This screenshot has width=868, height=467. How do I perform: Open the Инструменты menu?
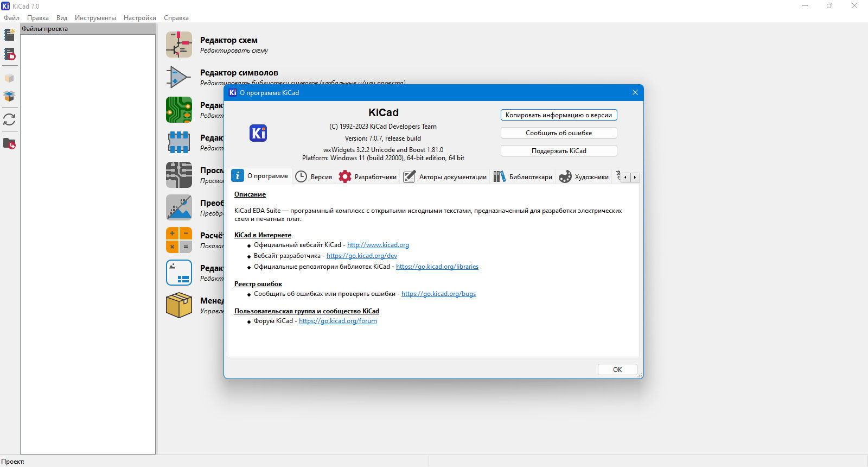tap(95, 18)
